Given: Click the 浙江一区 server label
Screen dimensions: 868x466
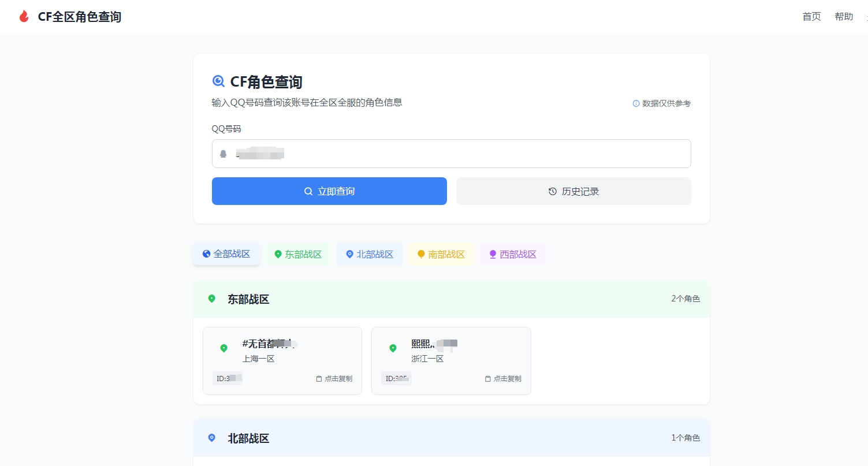Looking at the screenshot, I should (x=427, y=359).
